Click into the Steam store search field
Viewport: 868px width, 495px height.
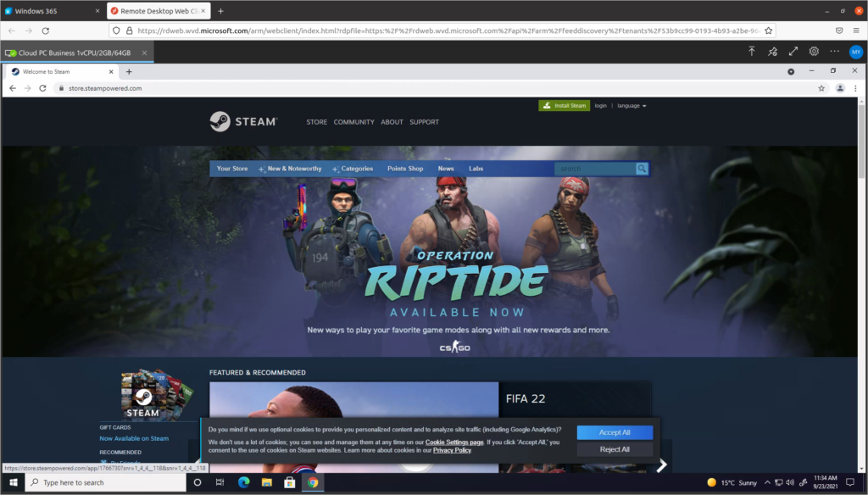click(x=595, y=169)
